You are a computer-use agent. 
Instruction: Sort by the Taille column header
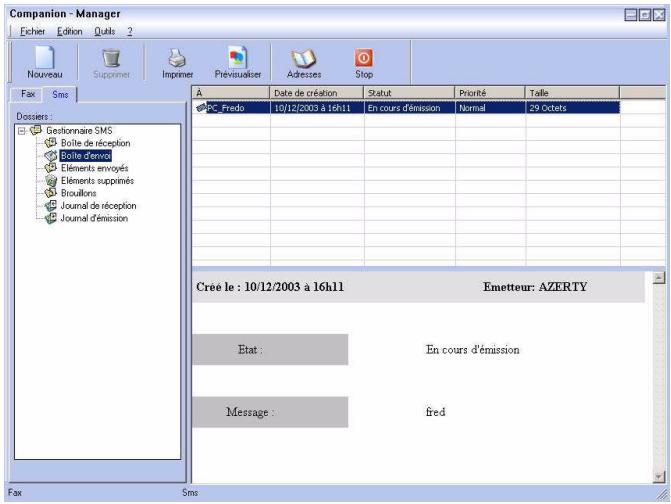tap(573, 93)
